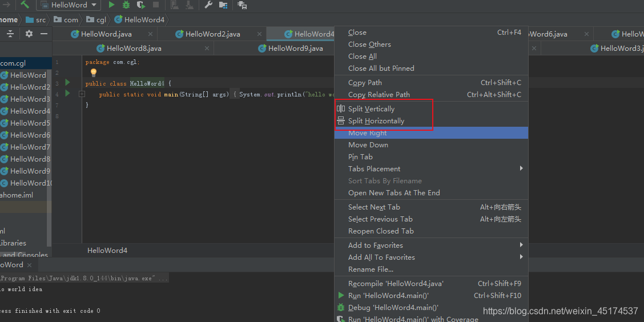The height and width of the screenshot is (322, 644).
Task: Run with Coverage using the shield icon
Action: (x=141, y=5)
